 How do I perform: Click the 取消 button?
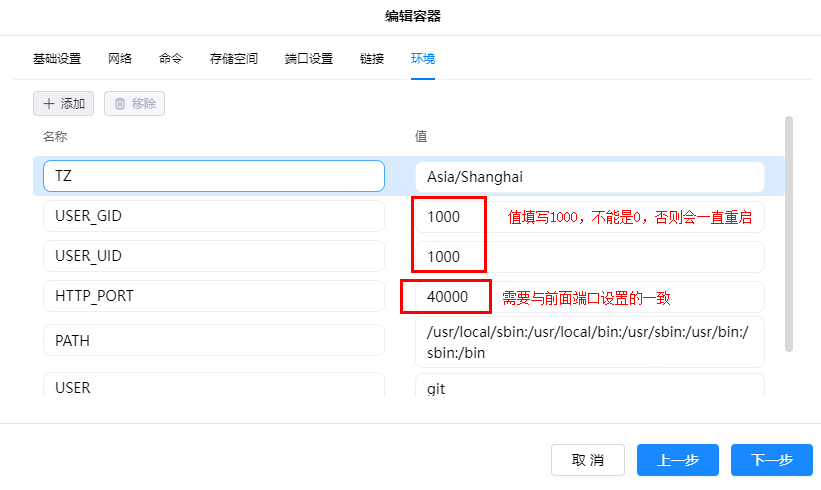[588, 460]
